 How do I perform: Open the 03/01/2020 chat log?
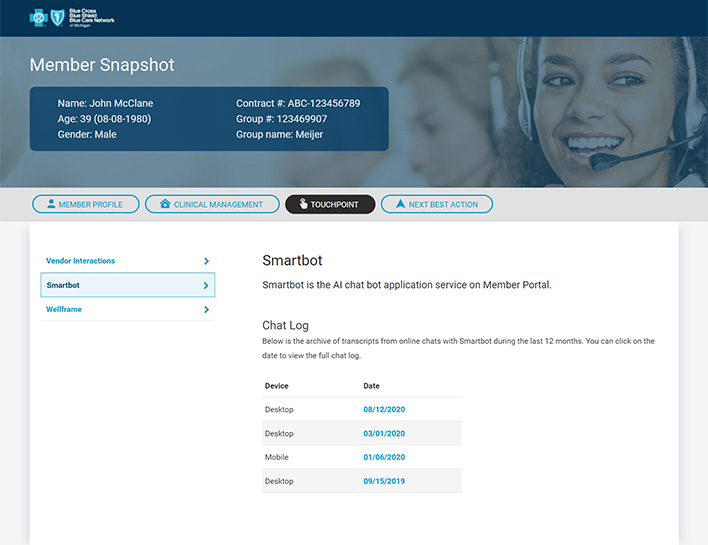click(384, 433)
